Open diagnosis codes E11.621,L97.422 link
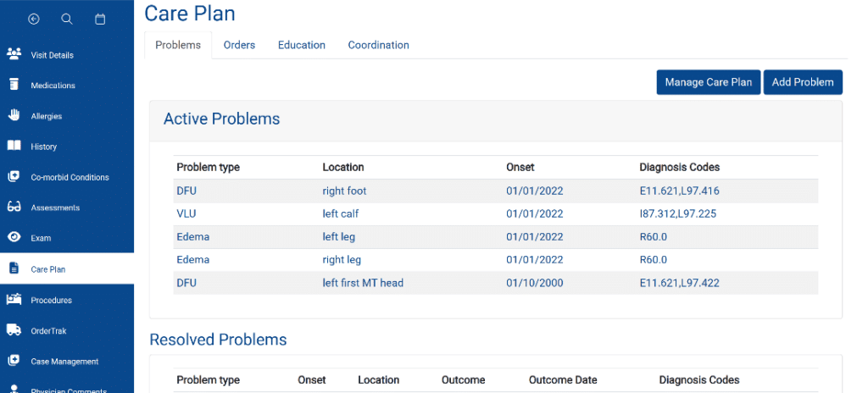868x393 pixels. click(x=679, y=283)
